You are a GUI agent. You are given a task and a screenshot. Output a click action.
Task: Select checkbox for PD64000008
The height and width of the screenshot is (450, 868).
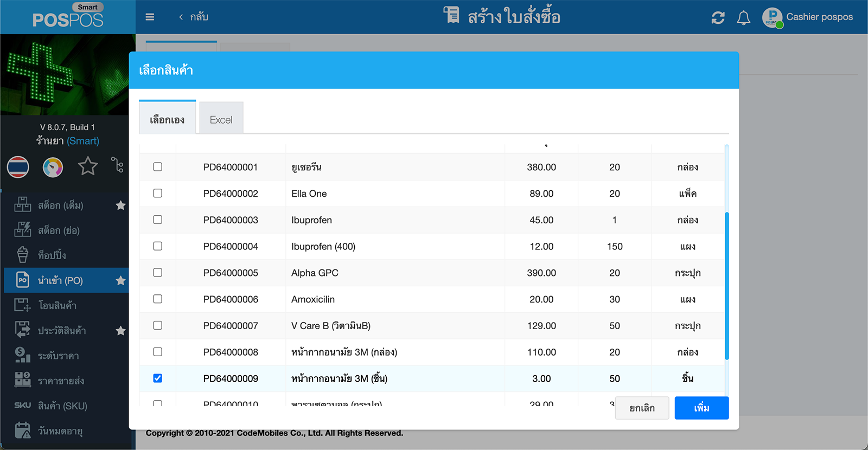click(x=157, y=352)
